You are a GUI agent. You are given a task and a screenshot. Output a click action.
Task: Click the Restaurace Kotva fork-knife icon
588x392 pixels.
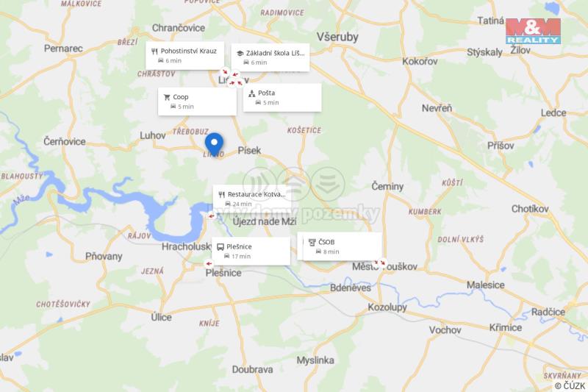click(x=222, y=194)
